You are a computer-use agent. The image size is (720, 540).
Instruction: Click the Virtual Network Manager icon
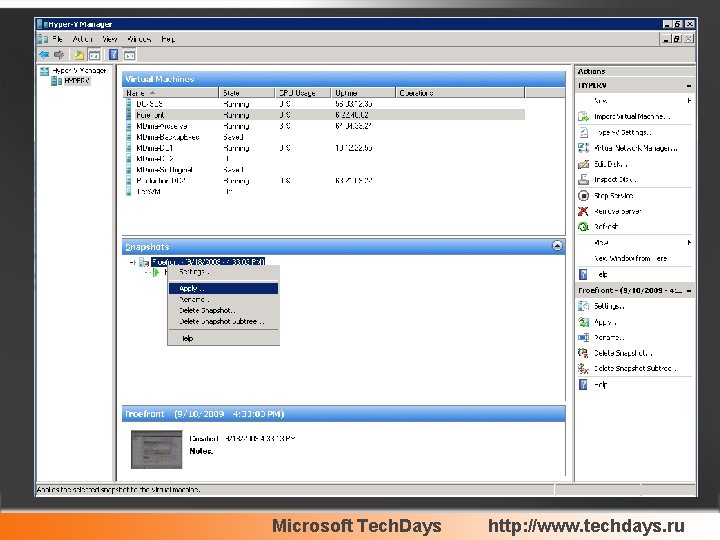(x=583, y=148)
